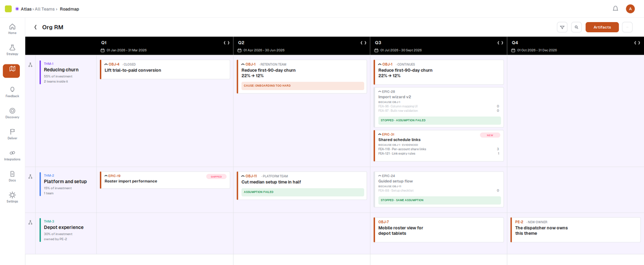644x265 pixels.
Task: Click Cut median setup time in half
Action: pyautogui.click(x=271, y=182)
